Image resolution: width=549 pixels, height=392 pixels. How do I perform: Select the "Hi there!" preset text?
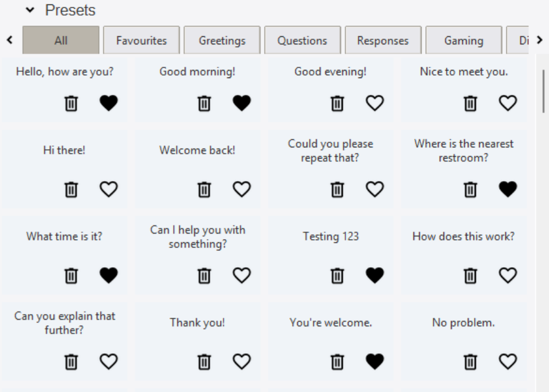coord(64,150)
